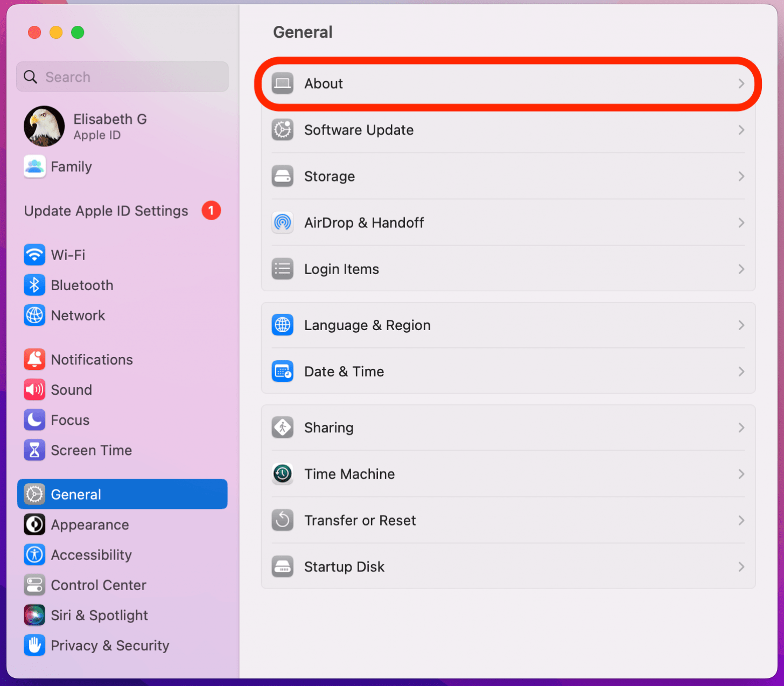Switch to the Appearance section

coord(89,524)
